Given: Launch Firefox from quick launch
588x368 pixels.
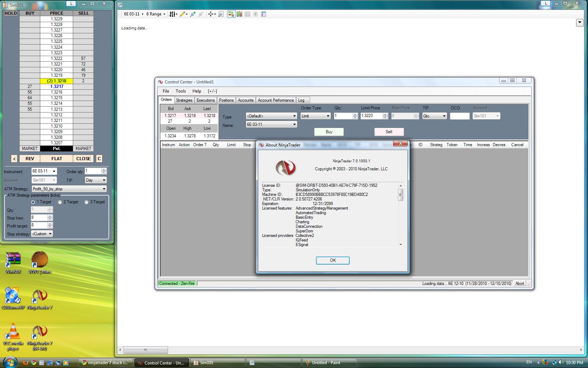Looking at the screenshot, I should (25, 363).
